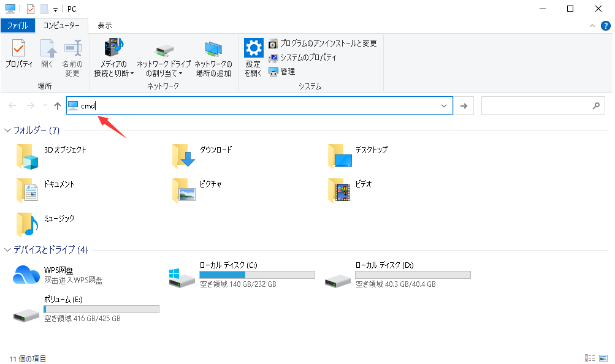615x364 pixels.
Task: Open the address bar history dropdown
Action: 445,105
